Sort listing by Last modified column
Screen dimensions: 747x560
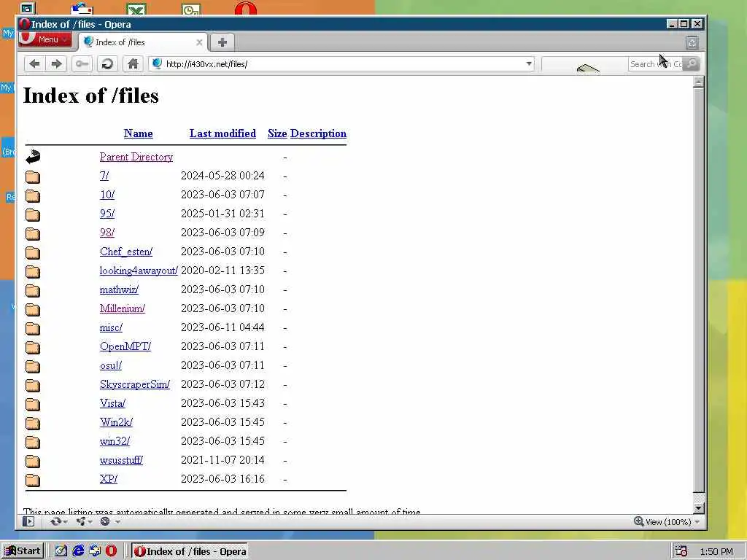(x=222, y=133)
